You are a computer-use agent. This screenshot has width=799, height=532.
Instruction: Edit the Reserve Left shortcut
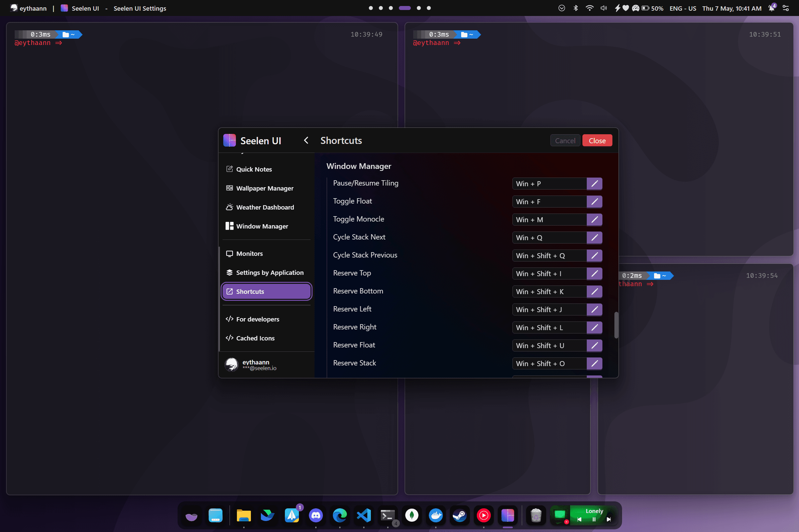594,309
